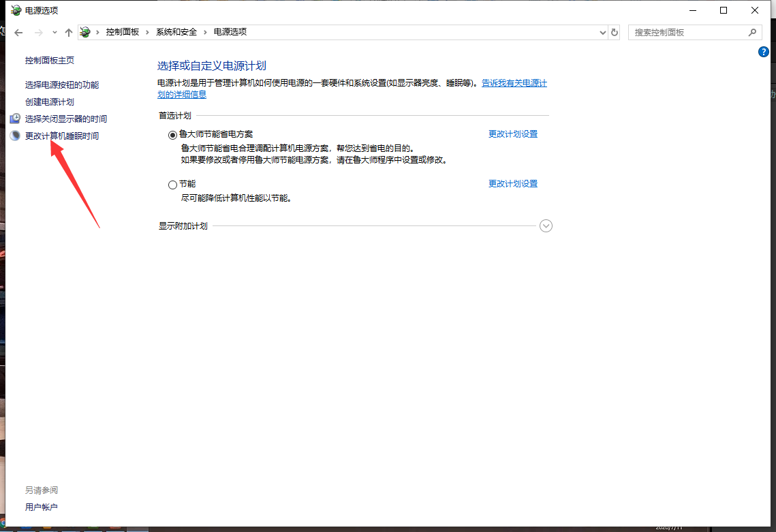Expand the chevron after 控制面板 breadcrumb

click(148, 32)
